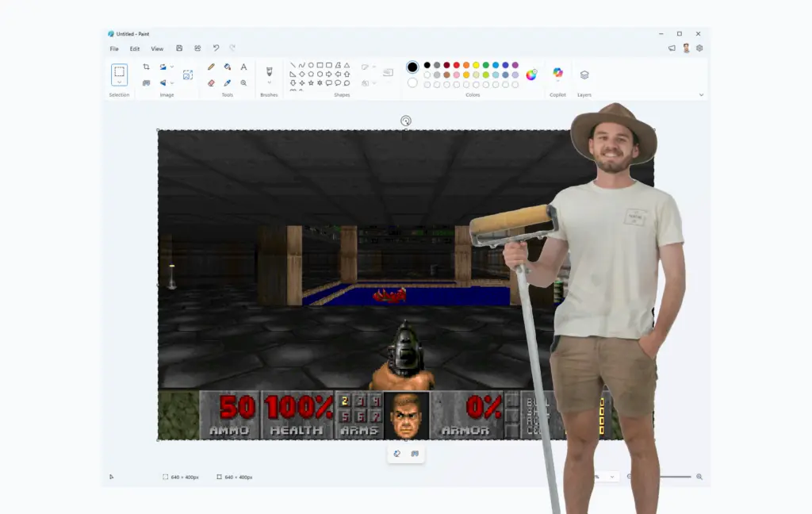Open the File menu

[x=114, y=48]
